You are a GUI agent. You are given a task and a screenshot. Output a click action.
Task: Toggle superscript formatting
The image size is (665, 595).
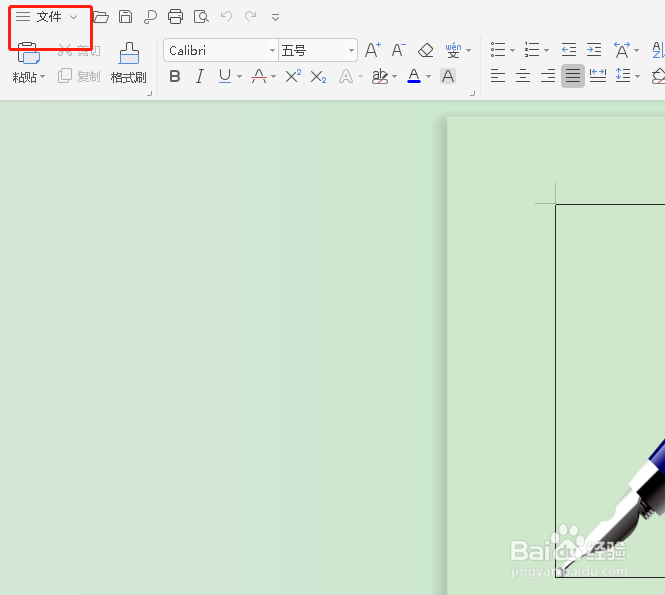[293, 76]
